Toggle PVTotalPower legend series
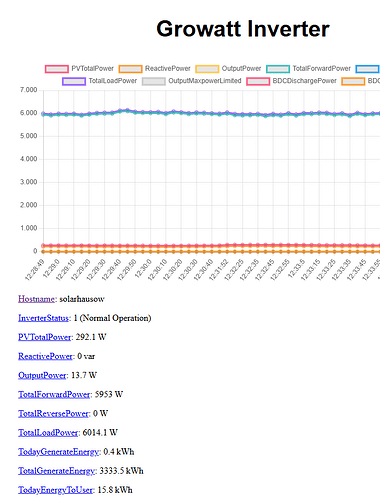Image resolution: width=380 pixels, height=500 pixels. 80,69
